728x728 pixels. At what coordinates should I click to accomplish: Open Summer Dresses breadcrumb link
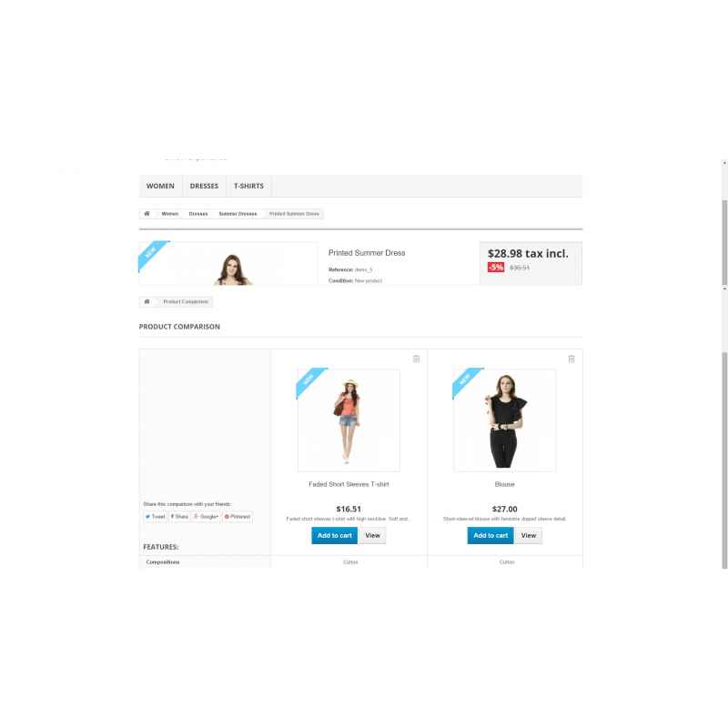[x=238, y=214]
